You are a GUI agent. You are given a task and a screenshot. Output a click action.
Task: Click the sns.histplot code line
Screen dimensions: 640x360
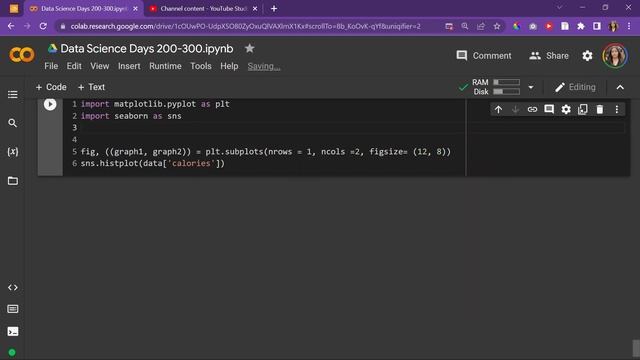[x=153, y=163]
